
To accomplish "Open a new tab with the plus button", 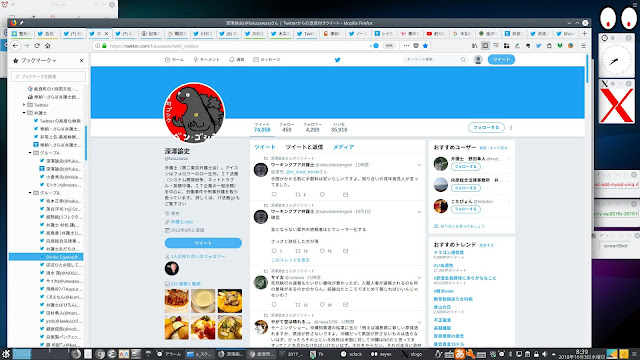I will (x=584, y=33).
